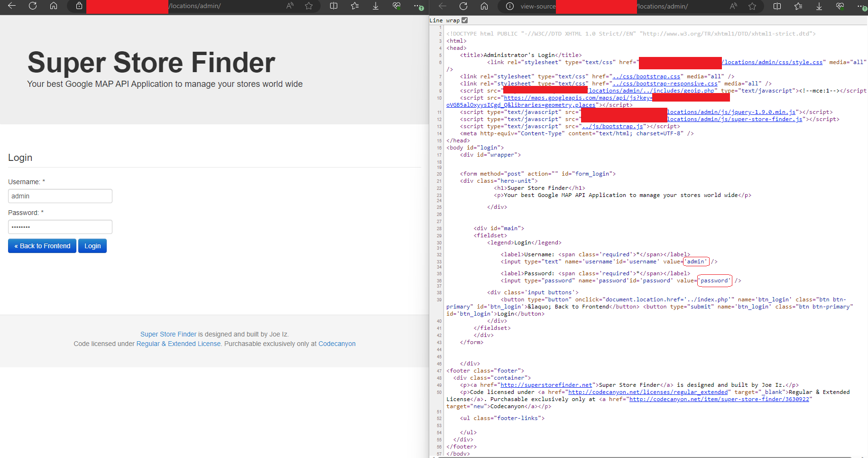Open the geoip.php script link in source
This screenshot has height=458, width=868.
652,91
